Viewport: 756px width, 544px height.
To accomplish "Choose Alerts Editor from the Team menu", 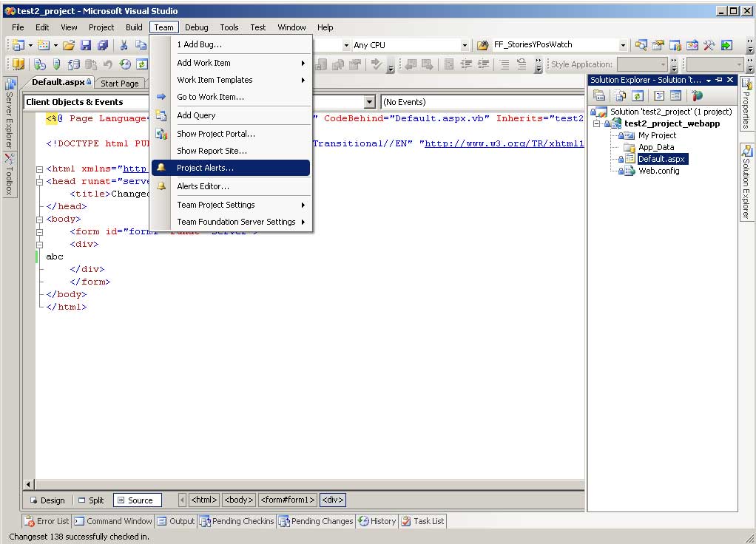I will pos(231,186).
